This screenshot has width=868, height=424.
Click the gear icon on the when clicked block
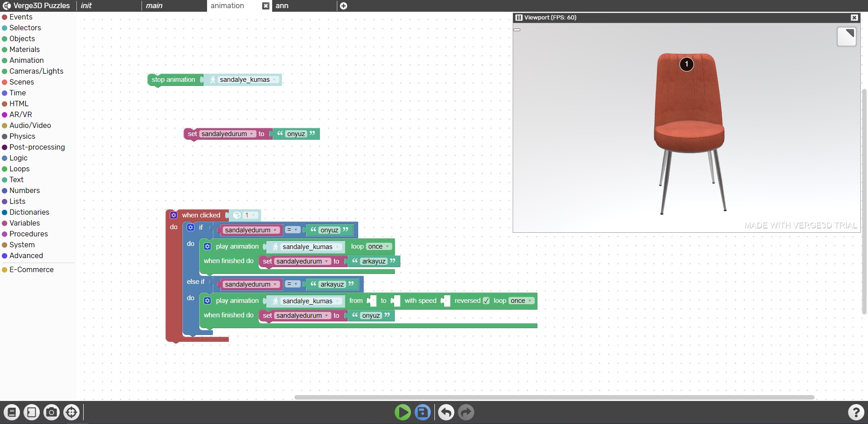coord(174,215)
